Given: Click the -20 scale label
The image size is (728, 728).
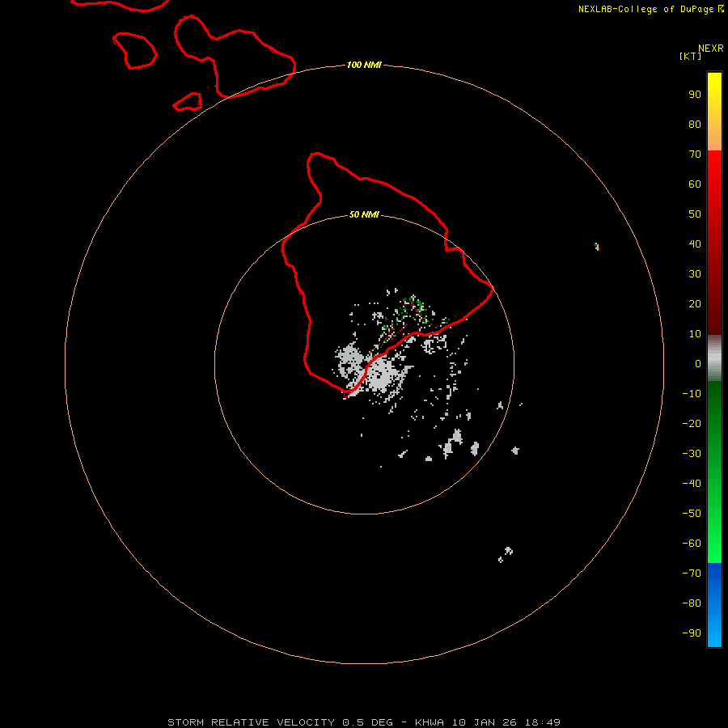Looking at the screenshot, I should [692, 424].
